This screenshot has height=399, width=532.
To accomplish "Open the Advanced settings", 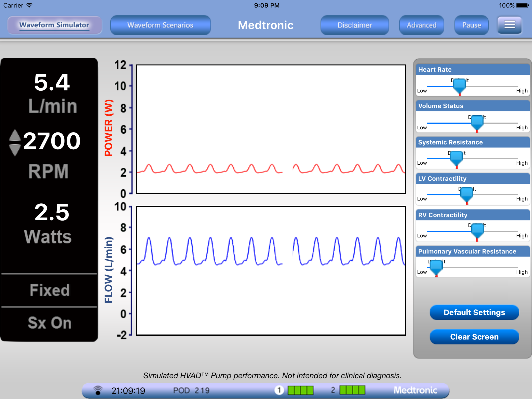I will [421, 25].
